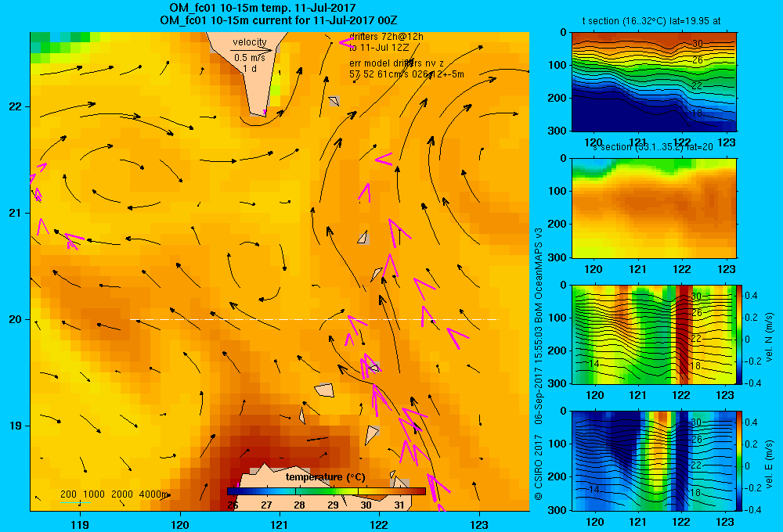This screenshot has width=783, height=532.
Task: Click the 'to 11-Jul 12Z' annotation
Action: click(379, 48)
